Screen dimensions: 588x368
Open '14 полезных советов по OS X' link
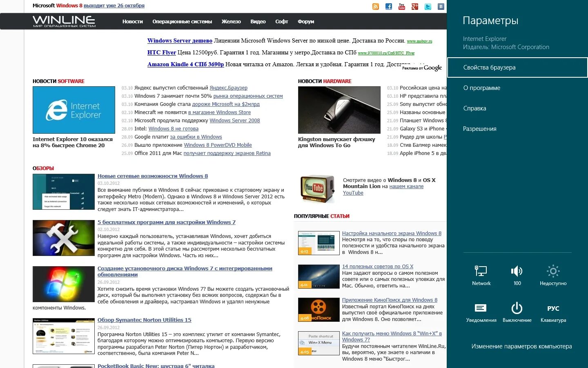pyautogui.click(x=378, y=267)
